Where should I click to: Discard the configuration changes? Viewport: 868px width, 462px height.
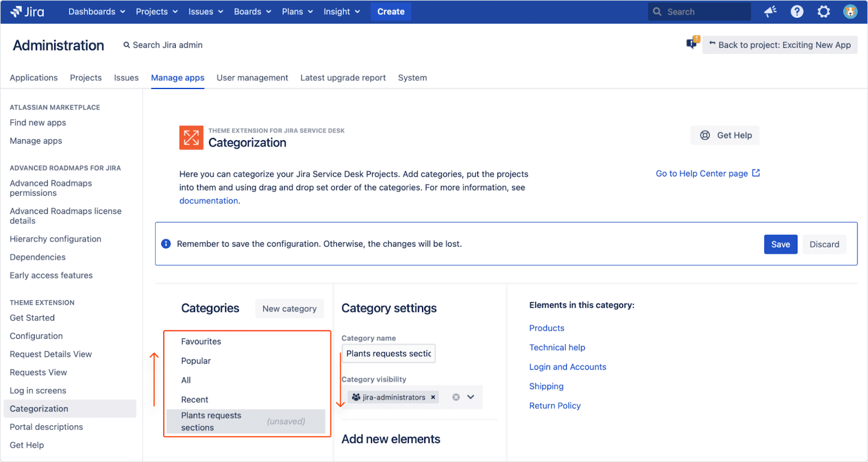[824, 244]
